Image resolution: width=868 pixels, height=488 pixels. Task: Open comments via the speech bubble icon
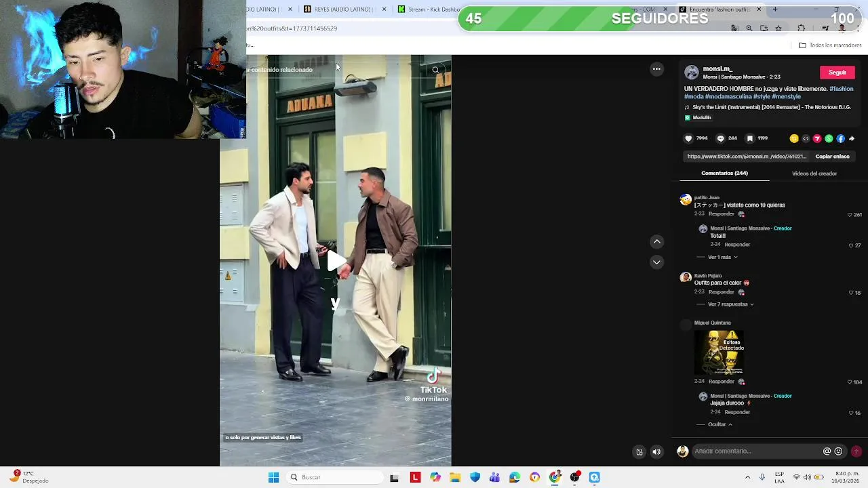(720, 138)
